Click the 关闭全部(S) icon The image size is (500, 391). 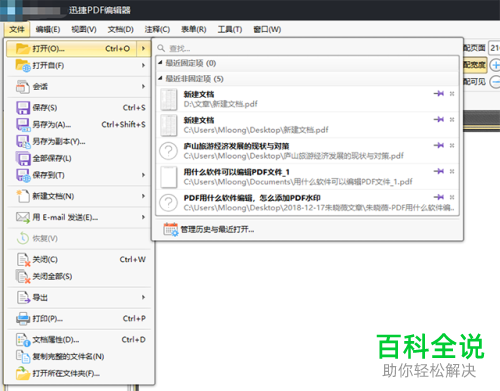coord(23,276)
